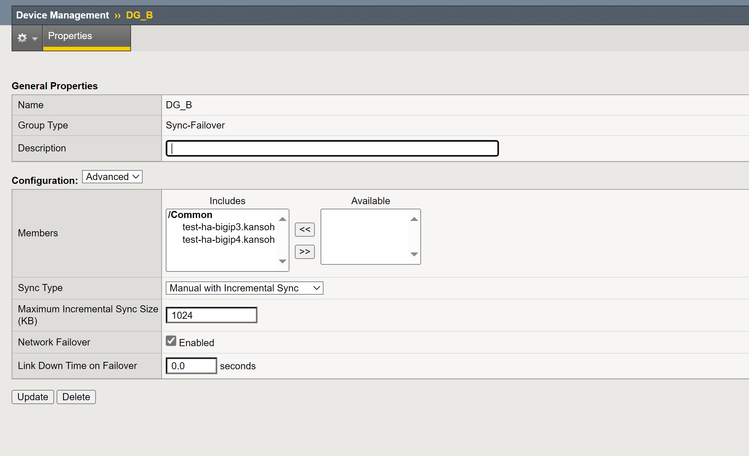Click the DG_B breadcrumb
The height and width of the screenshot is (456, 749).
(x=139, y=15)
